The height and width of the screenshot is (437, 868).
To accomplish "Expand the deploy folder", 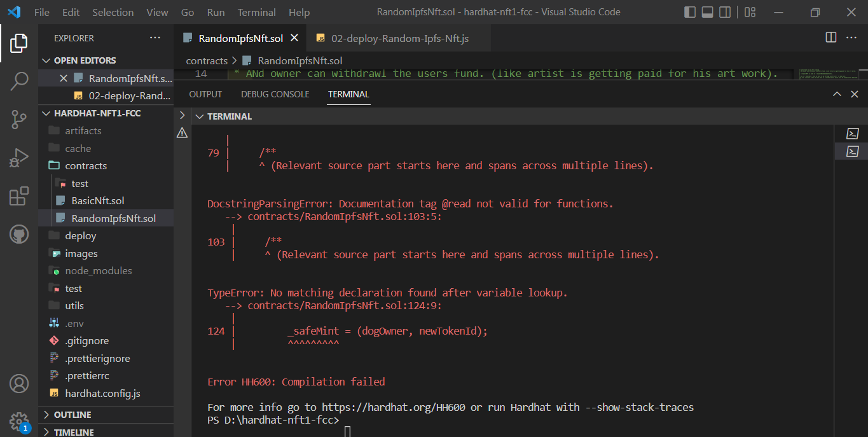I will 81,235.
